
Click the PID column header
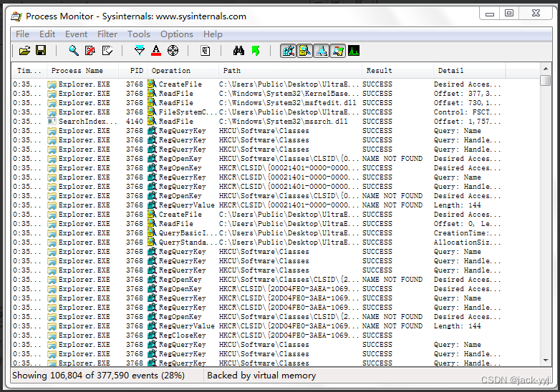coord(133,71)
